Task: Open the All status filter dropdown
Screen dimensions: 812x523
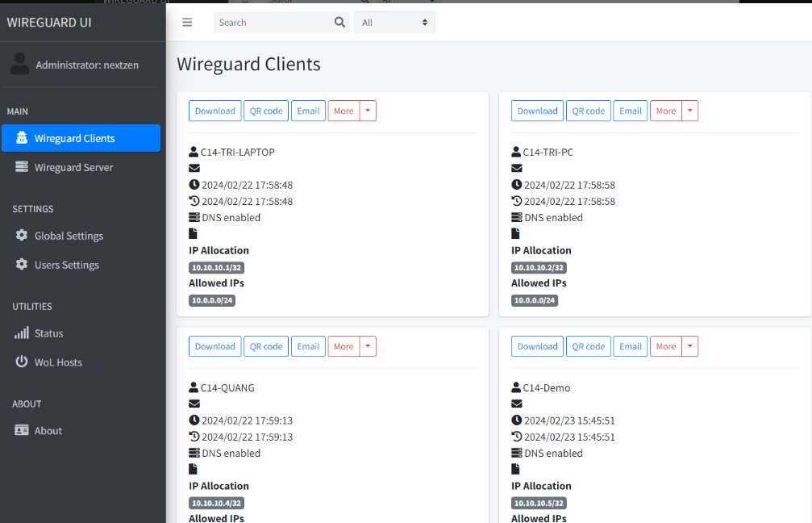Action: (x=394, y=23)
